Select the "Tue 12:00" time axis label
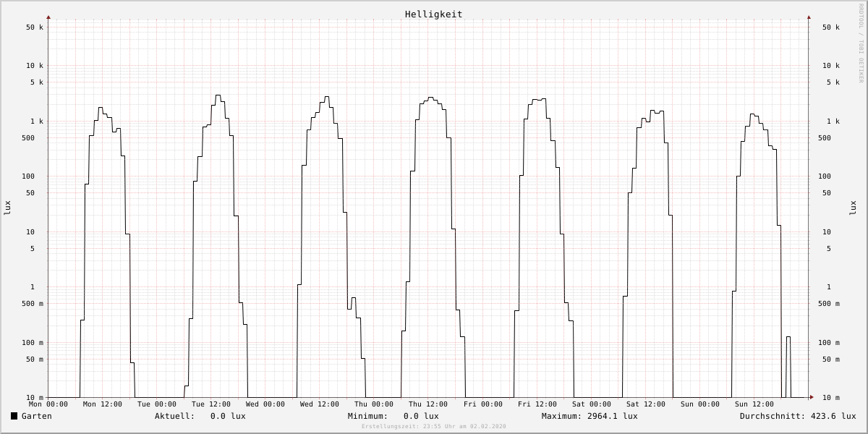This screenshot has height=434, width=868. click(x=211, y=404)
